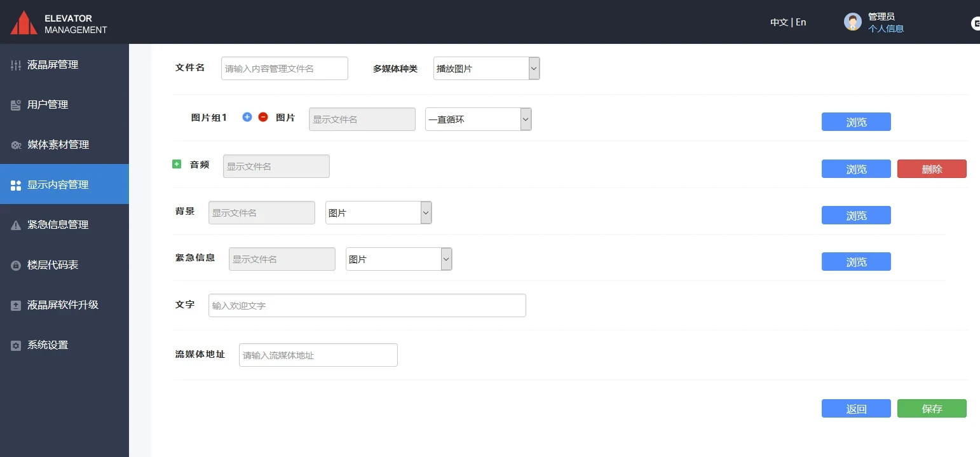980x457 pixels.
Task: Click the 管理员 username text
Action: [x=881, y=17]
